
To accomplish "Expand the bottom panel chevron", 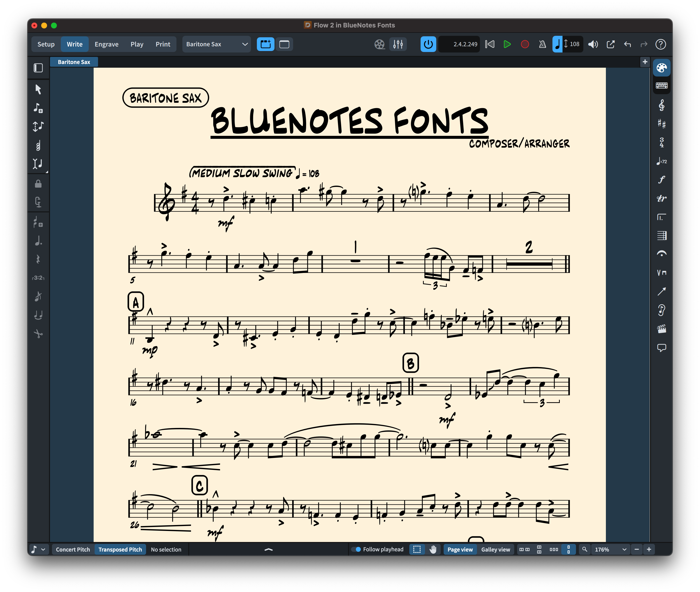I will pyautogui.click(x=268, y=549).
